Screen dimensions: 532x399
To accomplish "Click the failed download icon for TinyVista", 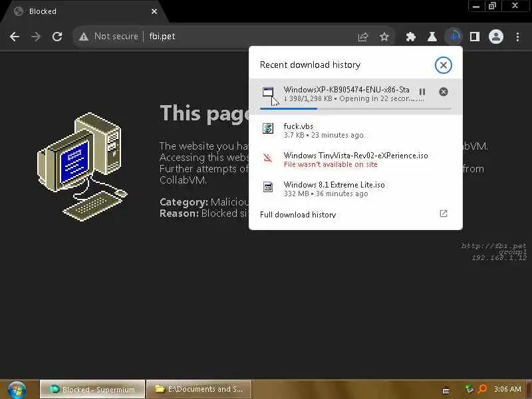I will click(268, 158).
